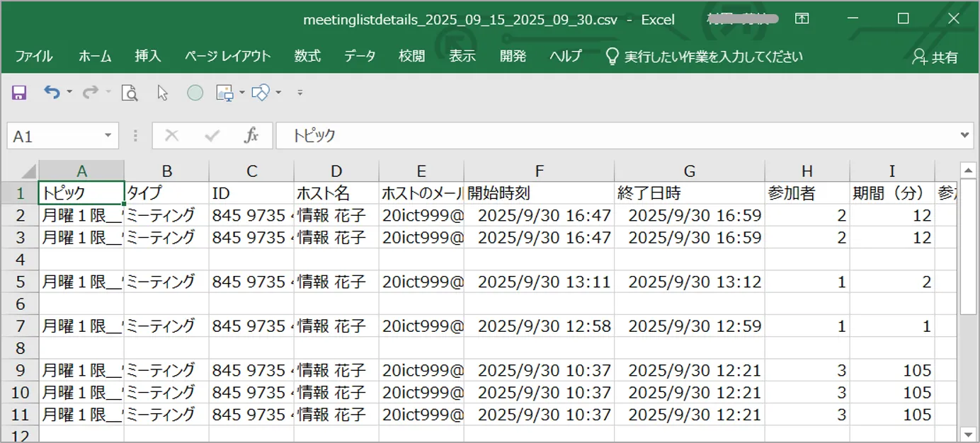Expand the formula bar with the chevron
This screenshot has width=980, height=443.
point(965,135)
